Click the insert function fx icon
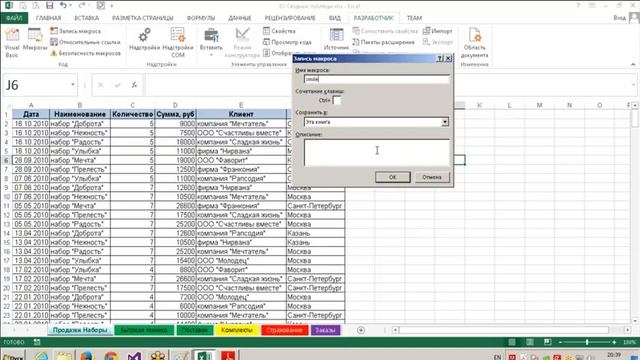This screenshot has height=360, width=640. pyautogui.click(x=134, y=85)
